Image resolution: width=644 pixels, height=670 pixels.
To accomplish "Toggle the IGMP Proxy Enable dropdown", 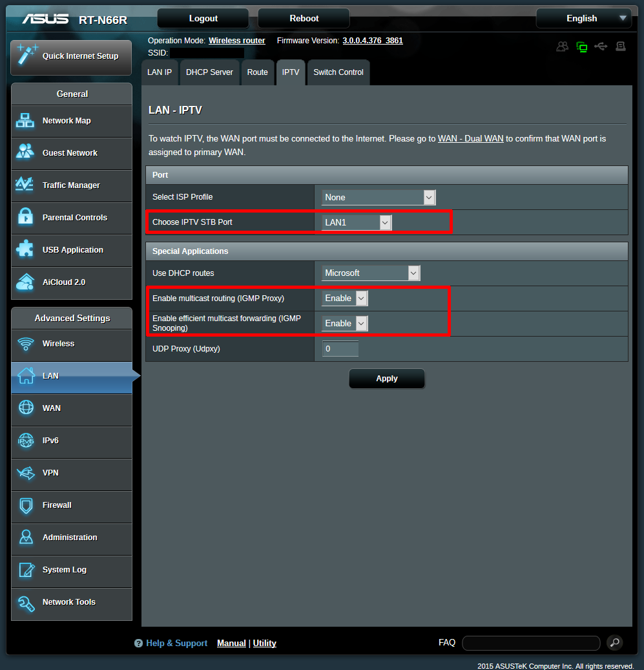I will tap(344, 298).
